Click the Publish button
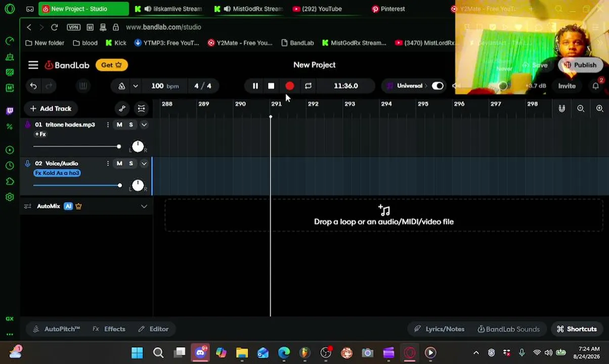Viewport: 609px width, 364px height. [580, 65]
